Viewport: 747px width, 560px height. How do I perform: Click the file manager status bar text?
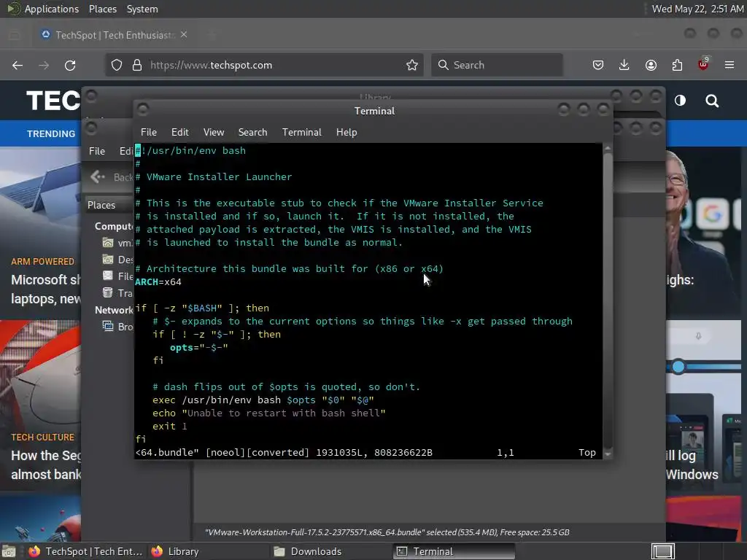[x=387, y=532]
